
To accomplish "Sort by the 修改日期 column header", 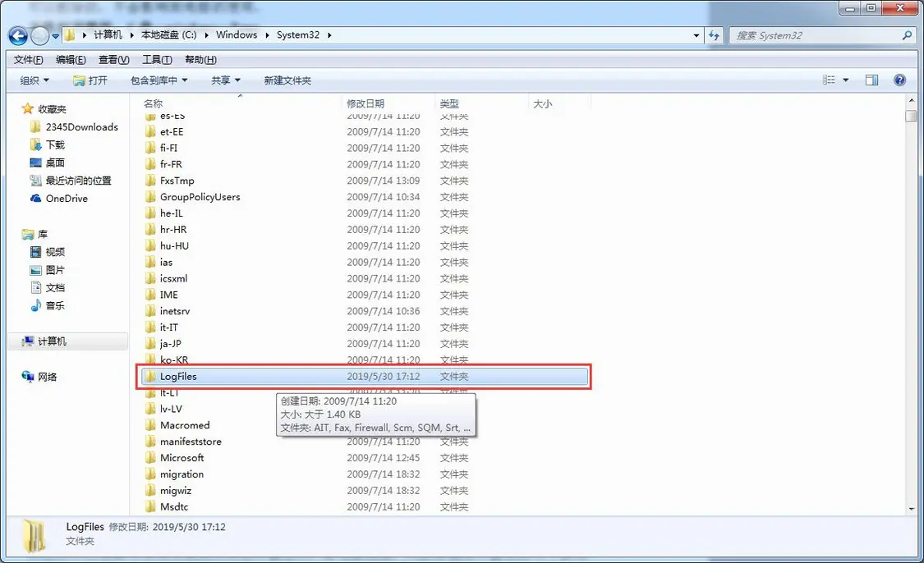I will coord(365,103).
